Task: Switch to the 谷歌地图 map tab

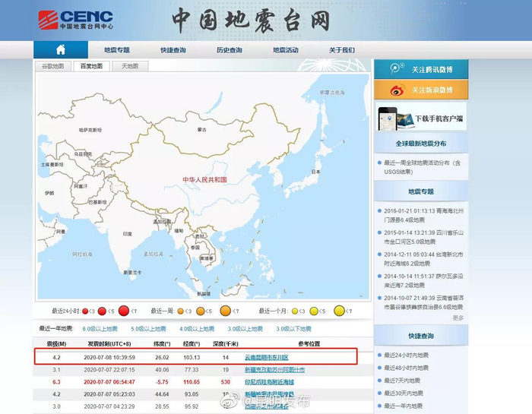Action: click(x=53, y=66)
